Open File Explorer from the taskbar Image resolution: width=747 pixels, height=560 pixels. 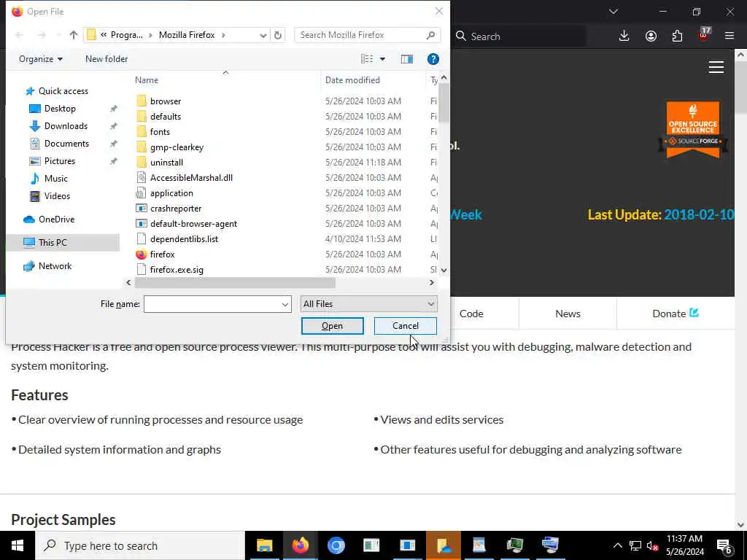point(264,545)
